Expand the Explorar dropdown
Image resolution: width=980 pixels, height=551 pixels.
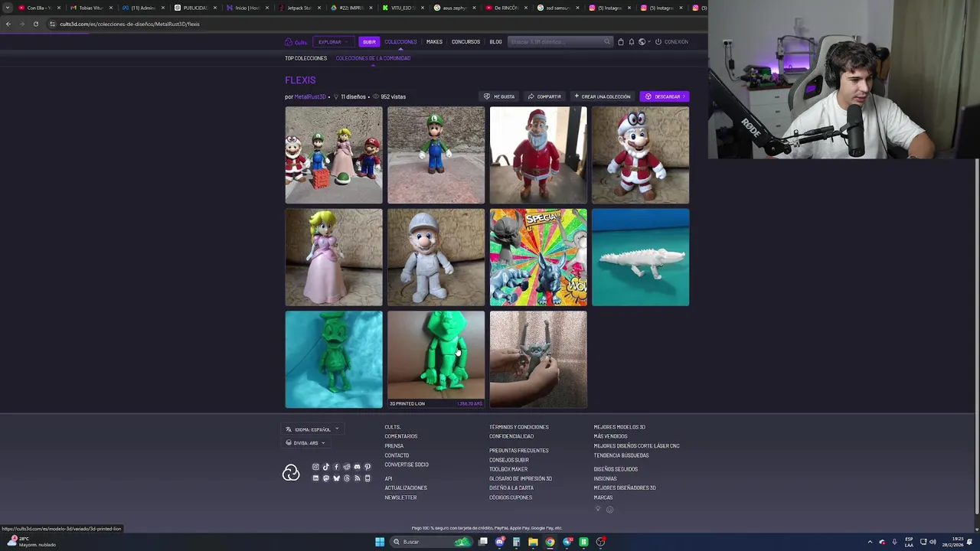click(333, 42)
